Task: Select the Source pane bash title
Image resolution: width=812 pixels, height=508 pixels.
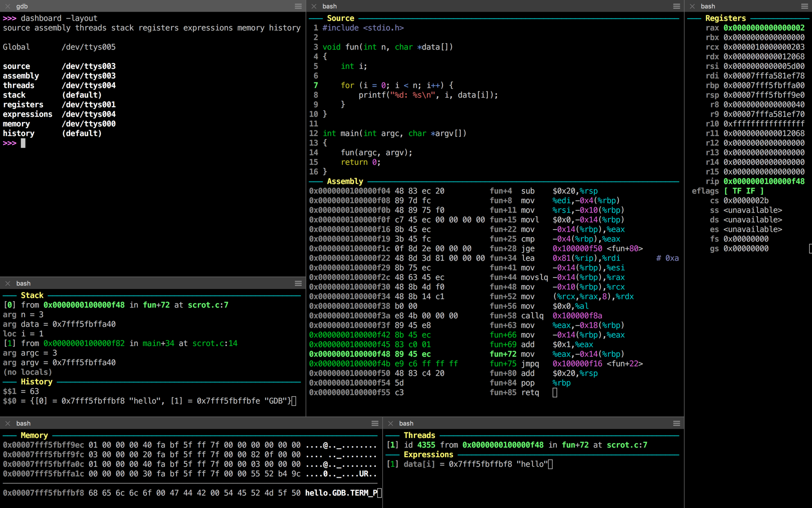Action: pyautogui.click(x=329, y=6)
